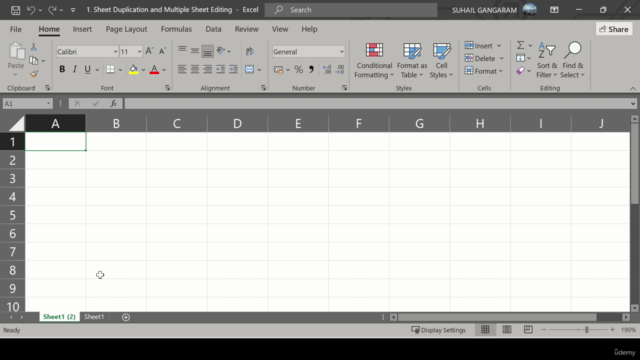Select the Sheet1 tab
640x360 pixels.
[x=94, y=317]
